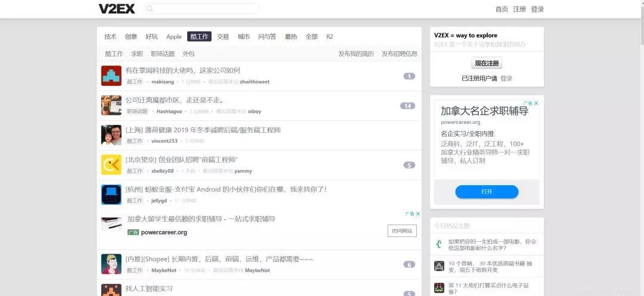Select the highlighted 酷工作 tab

click(x=199, y=36)
